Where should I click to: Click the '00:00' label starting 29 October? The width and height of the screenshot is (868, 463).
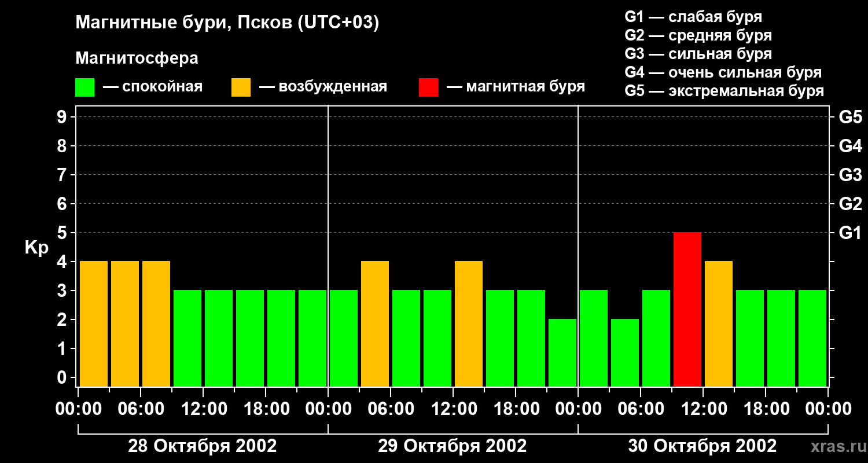328,409
